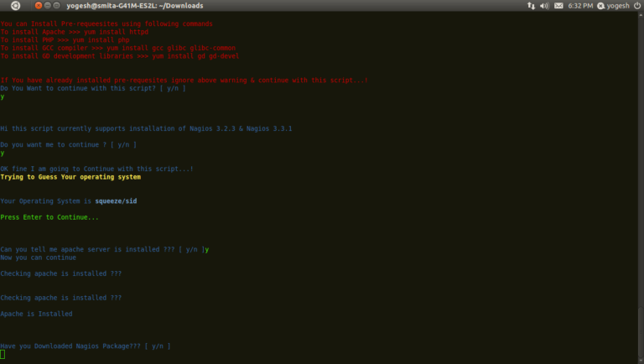
Task: Click 'Apache is Installed' text
Action: point(36,314)
